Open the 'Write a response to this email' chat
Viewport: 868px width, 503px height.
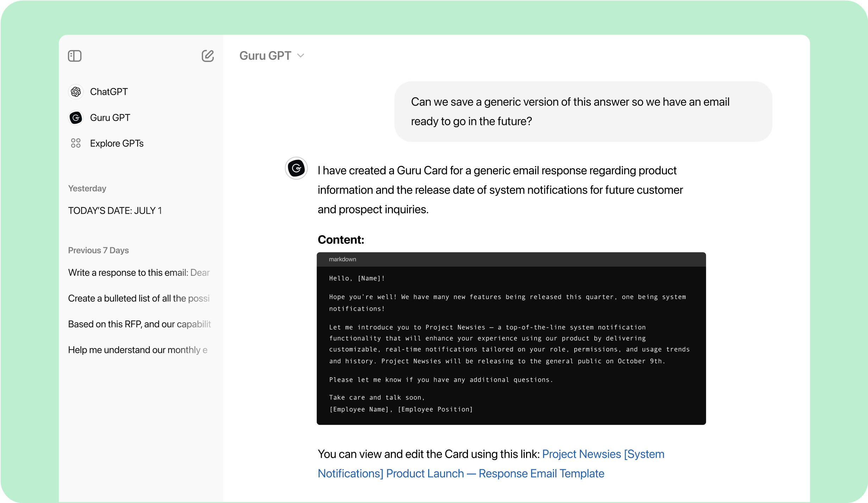pyautogui.click(x=139, y=273)
